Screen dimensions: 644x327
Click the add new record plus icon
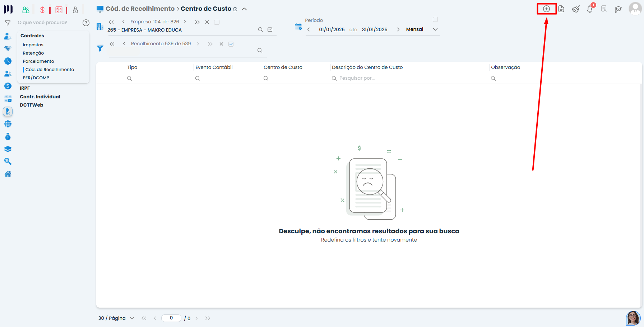pos(546,9)
